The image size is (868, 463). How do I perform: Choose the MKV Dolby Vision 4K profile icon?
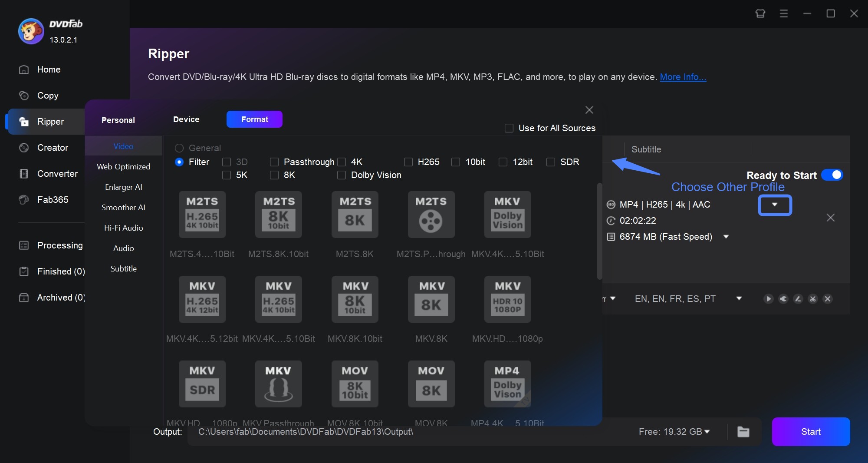[x=508, y=215]
